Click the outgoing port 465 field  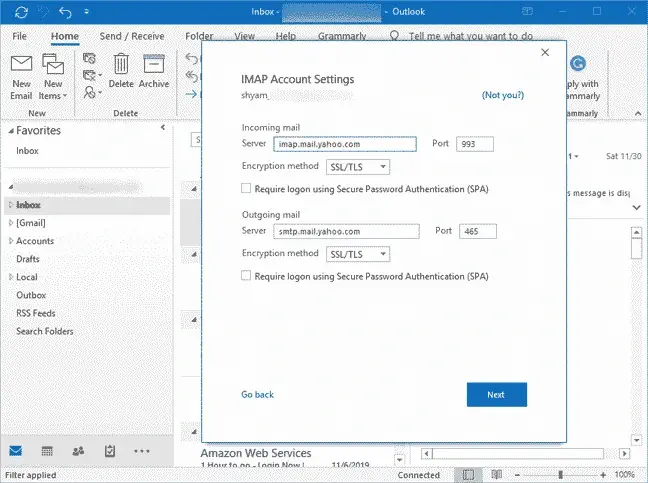(478, 231)
